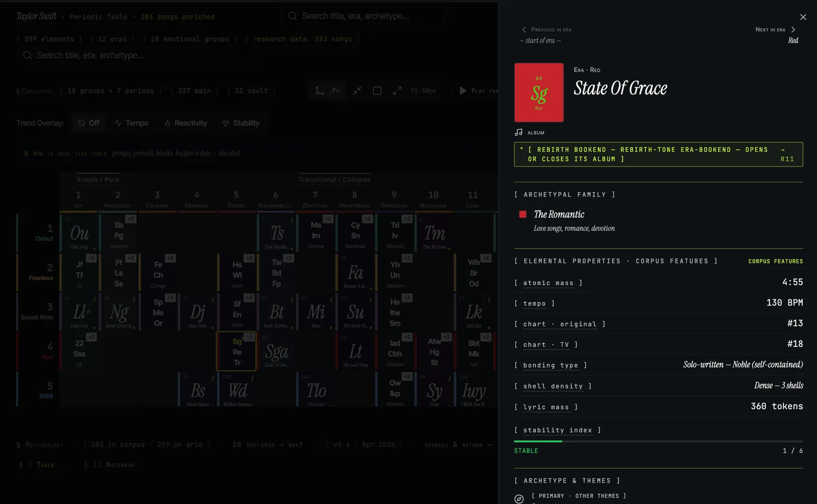
Task: Open the Dj 'Dear John' element
Action: tap(198, 312)
